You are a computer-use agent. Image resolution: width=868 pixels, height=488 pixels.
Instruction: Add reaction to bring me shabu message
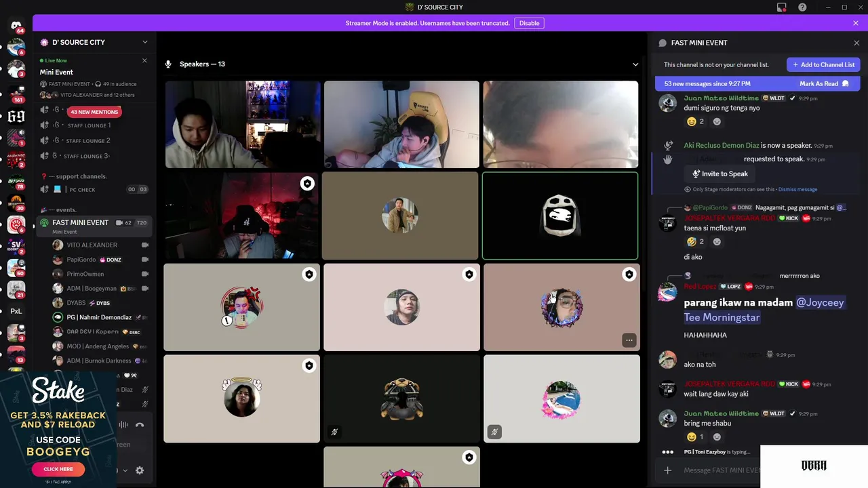tap(717, 437)
